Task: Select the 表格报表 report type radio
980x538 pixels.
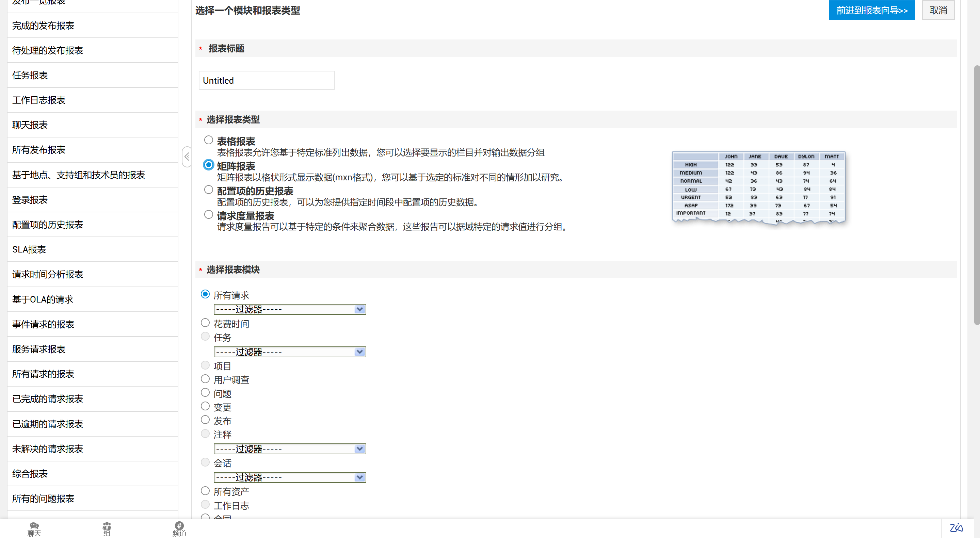Action: (208, 140)
